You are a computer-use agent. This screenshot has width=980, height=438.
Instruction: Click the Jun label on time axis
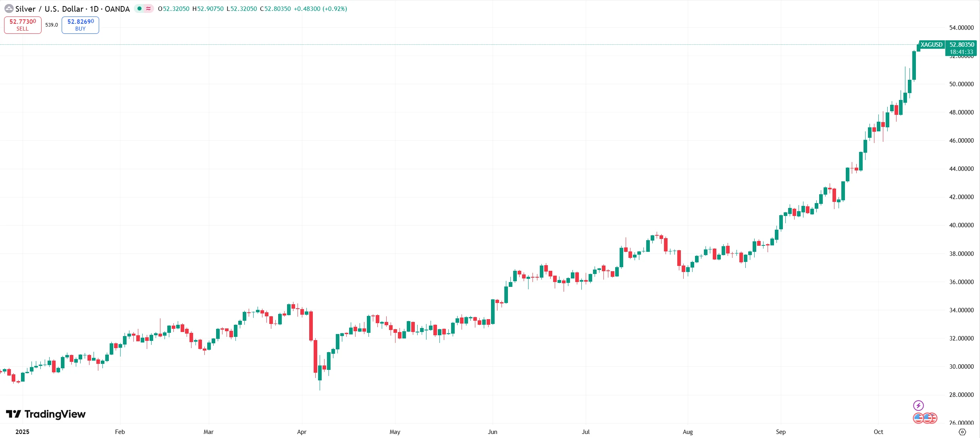(x=492, y=432)
